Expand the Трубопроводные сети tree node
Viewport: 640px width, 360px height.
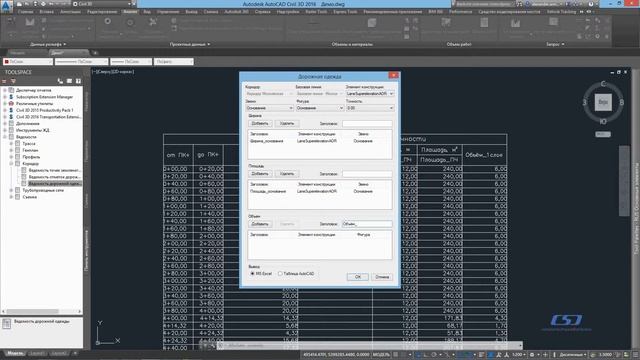(x=11, y=191)
